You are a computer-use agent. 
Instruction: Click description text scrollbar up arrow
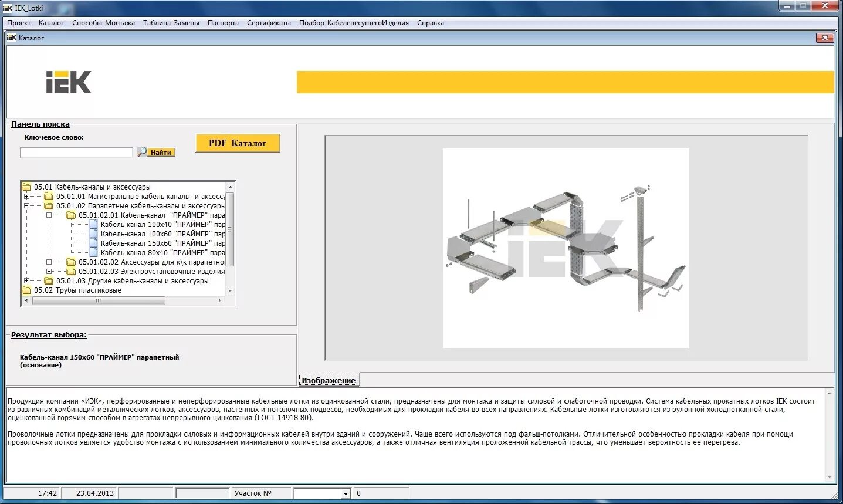830,393
